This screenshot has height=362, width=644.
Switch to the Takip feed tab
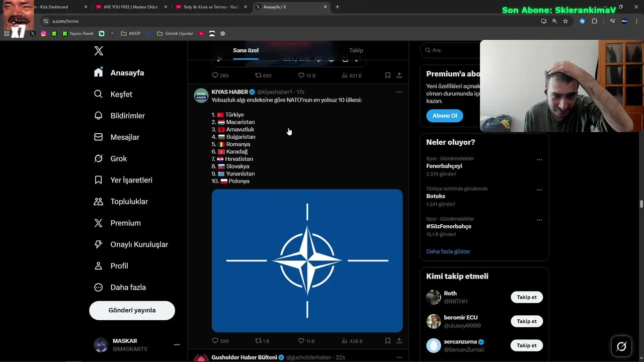356,50
